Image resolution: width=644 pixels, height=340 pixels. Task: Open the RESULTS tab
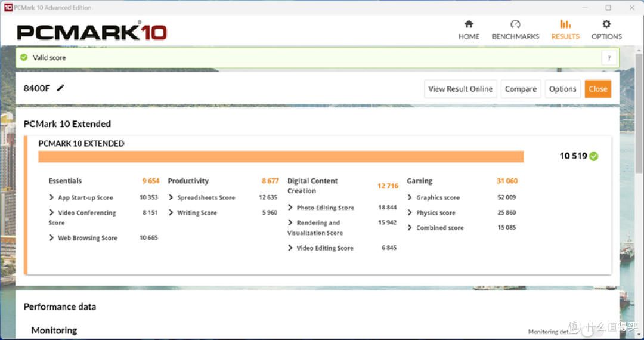(565, 30)
